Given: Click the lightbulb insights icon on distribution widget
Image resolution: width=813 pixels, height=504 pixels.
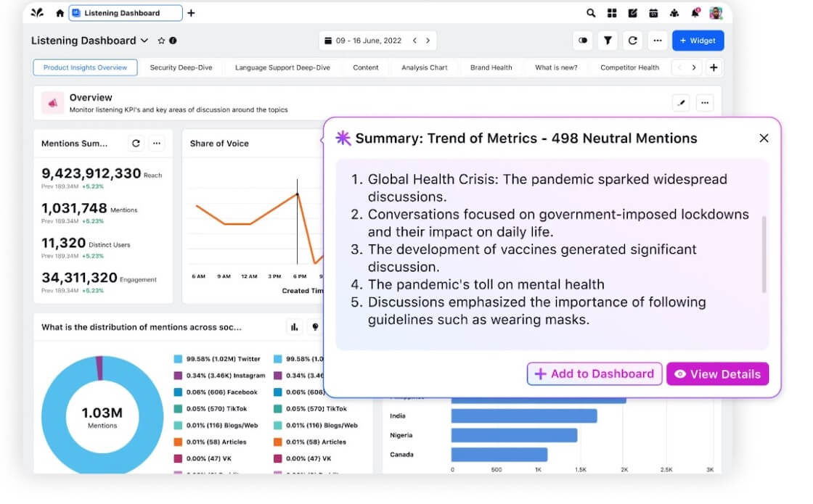Looking at the screenshot, I should pyautogui.click(x=315, y=327).
